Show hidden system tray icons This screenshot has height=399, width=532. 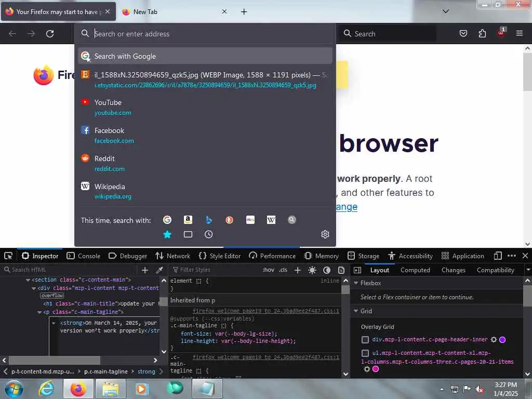(442, 389)
